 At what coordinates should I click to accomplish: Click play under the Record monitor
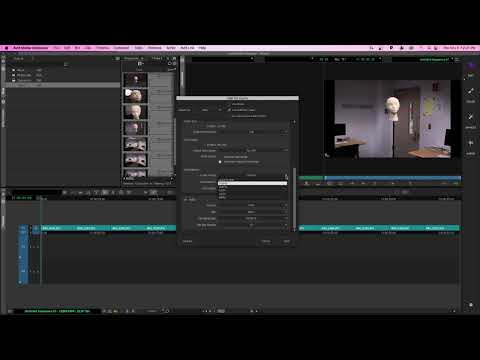coord(393,184)
